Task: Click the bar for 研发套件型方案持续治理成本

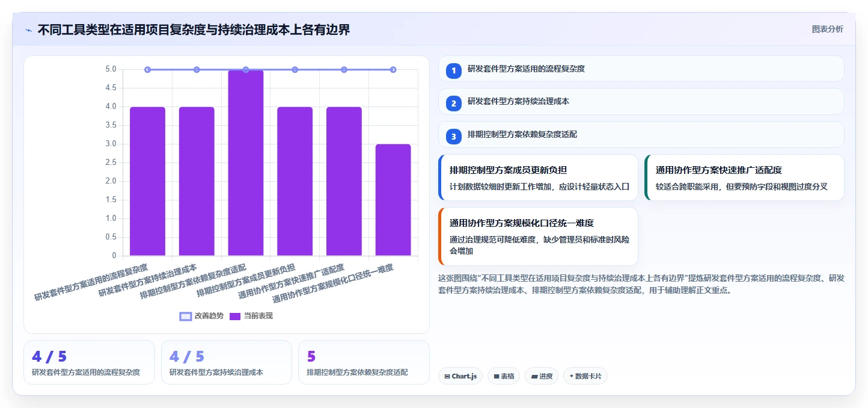Action: point(197,181)
